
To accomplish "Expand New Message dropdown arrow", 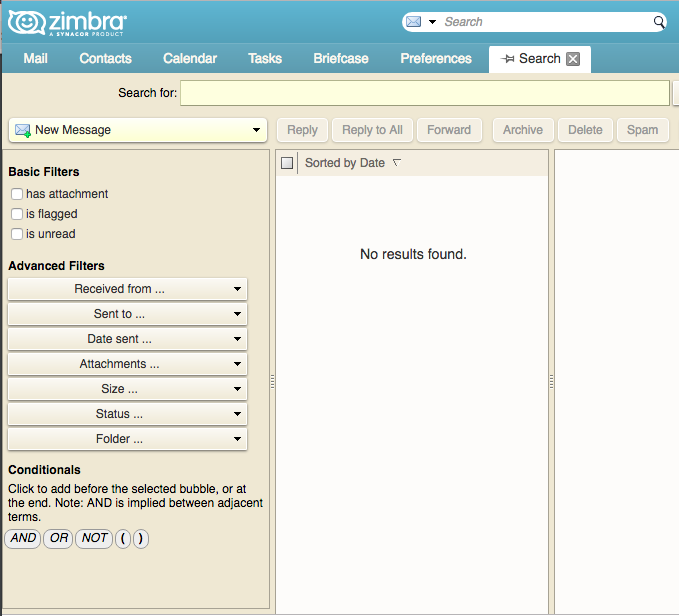I will [x=256, y=130].
